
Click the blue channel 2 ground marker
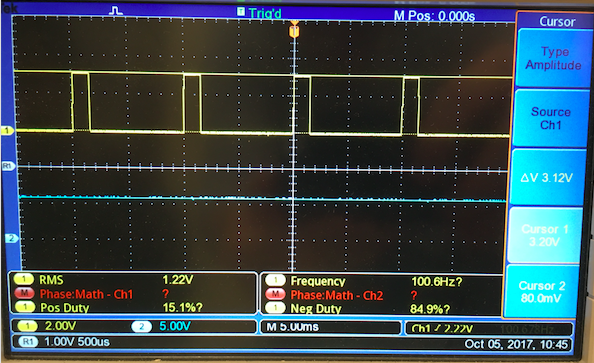coord(11,238)
